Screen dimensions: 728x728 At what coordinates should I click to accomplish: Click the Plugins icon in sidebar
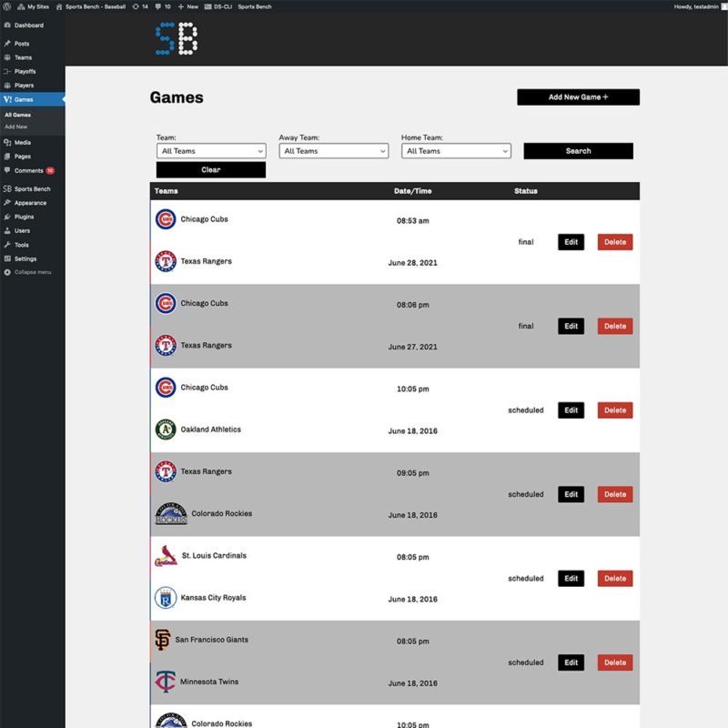[7, 217]
